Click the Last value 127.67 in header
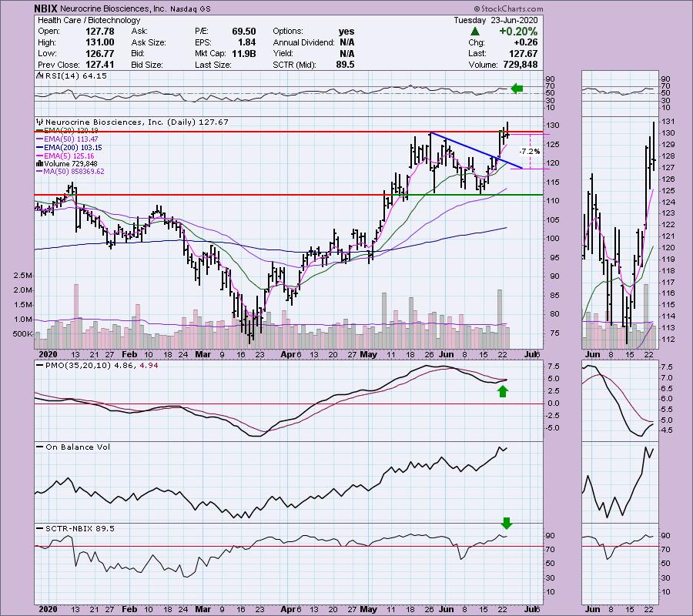Viewport: 693px width, 616px height. 524,53
